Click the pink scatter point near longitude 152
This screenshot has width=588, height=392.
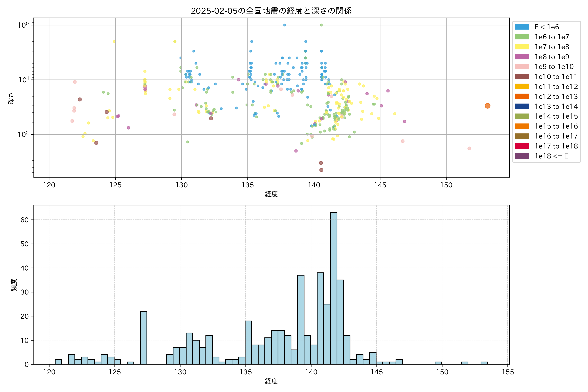469,148
